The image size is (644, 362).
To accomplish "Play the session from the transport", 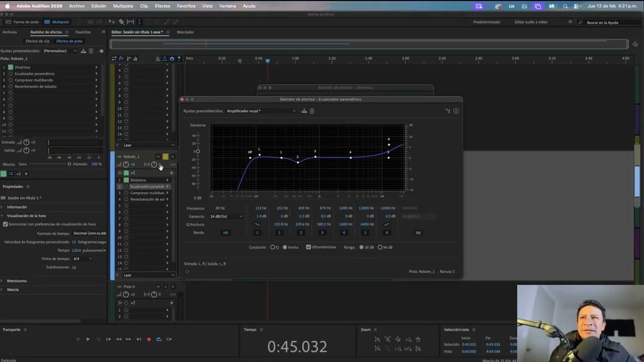I will (x=88, y=339).
